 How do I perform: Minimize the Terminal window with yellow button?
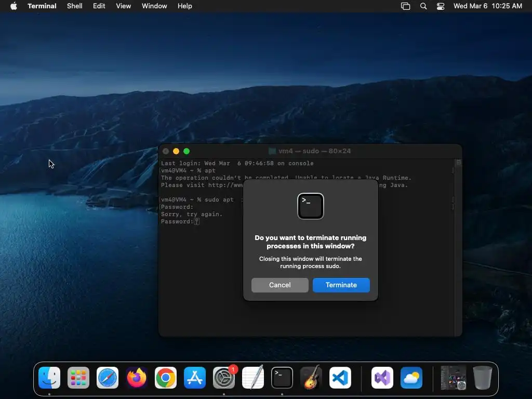(176, 151)
